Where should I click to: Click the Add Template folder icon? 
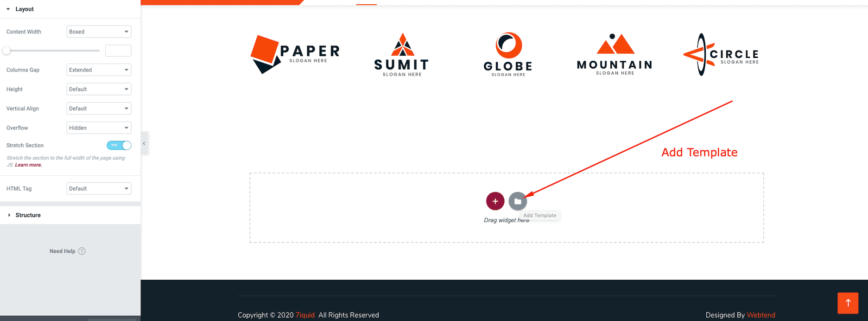pyautogui.click(x=518, y=201)
